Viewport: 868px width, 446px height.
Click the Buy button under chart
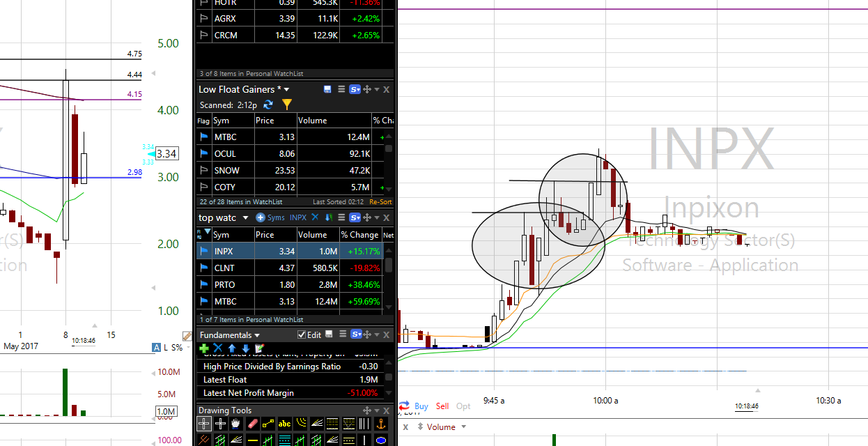tap(421, 406)
